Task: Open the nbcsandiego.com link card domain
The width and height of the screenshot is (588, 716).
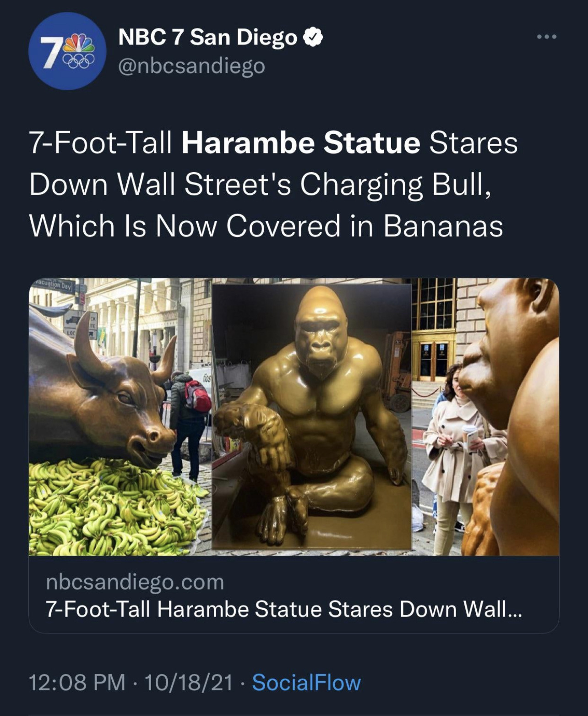Action: [135, 582]
